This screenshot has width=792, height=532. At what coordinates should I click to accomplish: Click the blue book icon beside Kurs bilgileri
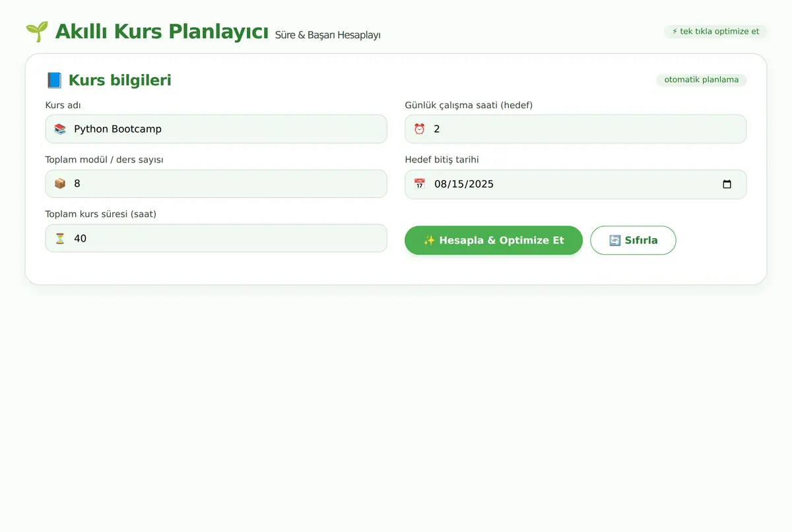[54, 81]
